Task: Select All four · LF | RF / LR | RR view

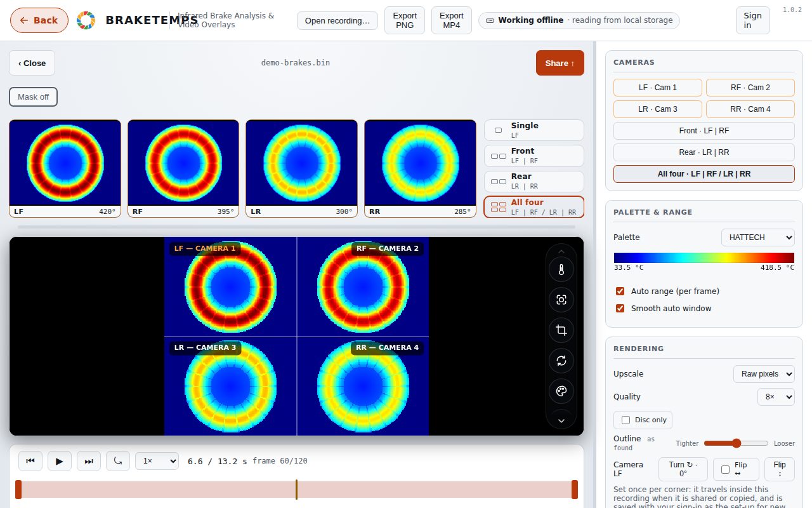Action: 704,174
